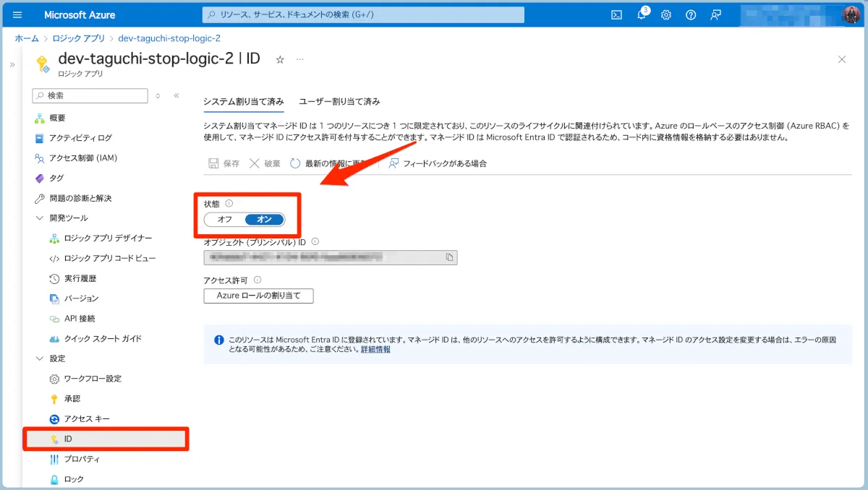Switch to ユーザー割り当て済み tab
This screenshot has height=490, width=868.
pyautogui.click(x=339, y=102)
